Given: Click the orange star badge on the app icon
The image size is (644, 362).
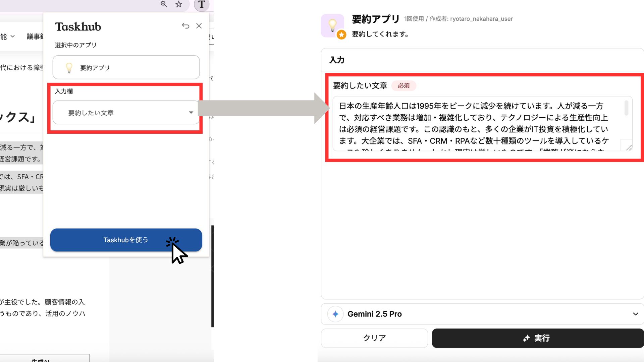Looking at the screenshot, I should [341, 35].
